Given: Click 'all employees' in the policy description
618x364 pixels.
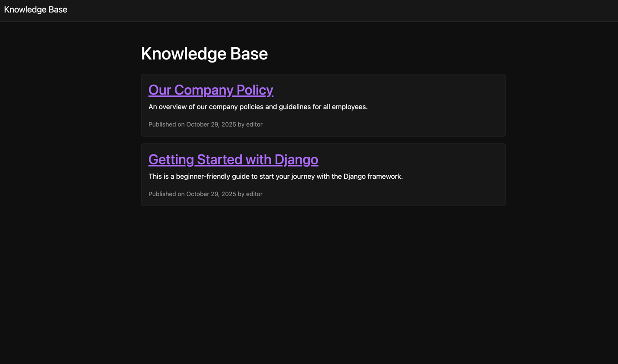Looking at the screenshot, I should coord(345,107).
